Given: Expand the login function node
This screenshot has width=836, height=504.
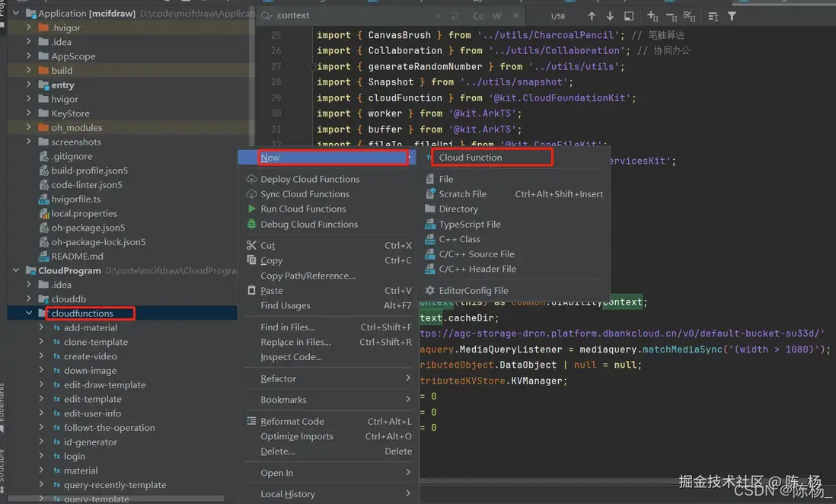Looking at the screenshot, I should point(41,456).
